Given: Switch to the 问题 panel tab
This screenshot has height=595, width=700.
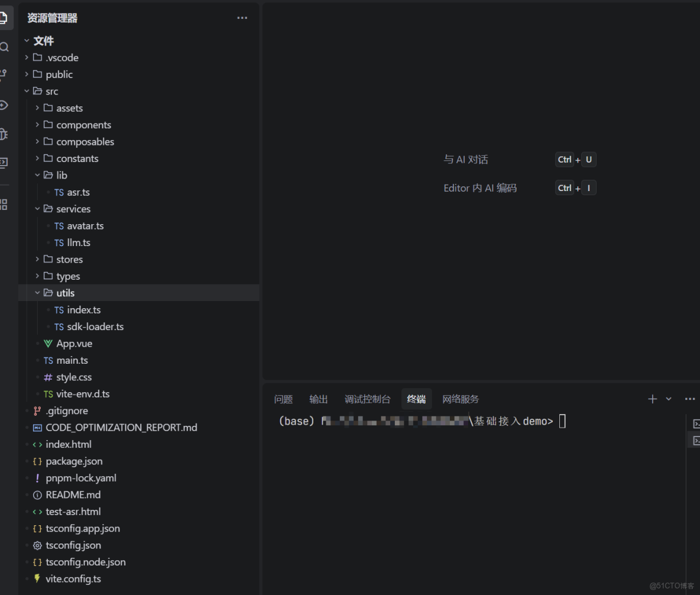Looking at the screenshot, I should point(283,399).
